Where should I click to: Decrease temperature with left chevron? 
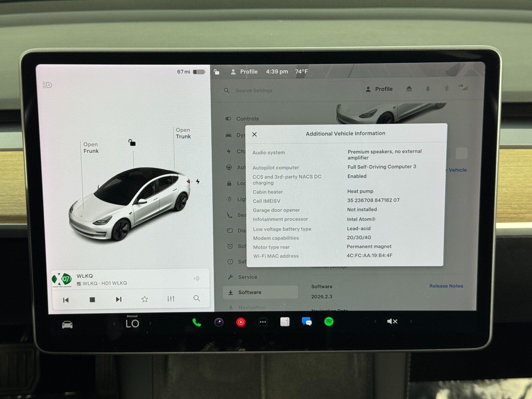[114, 324]
